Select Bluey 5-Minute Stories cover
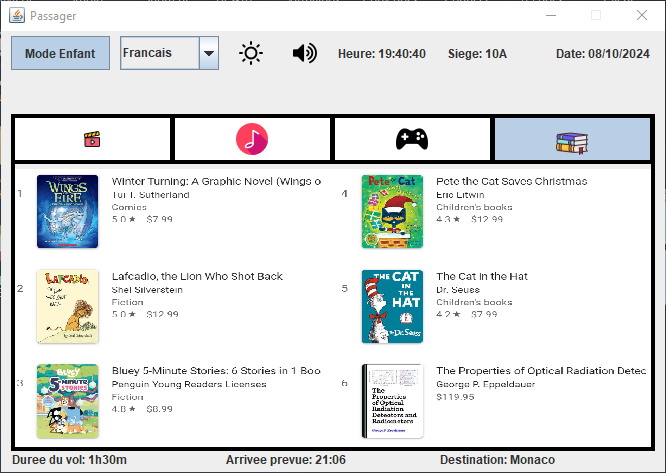Screen dimensions: 666x473 (x=67, y=400)
